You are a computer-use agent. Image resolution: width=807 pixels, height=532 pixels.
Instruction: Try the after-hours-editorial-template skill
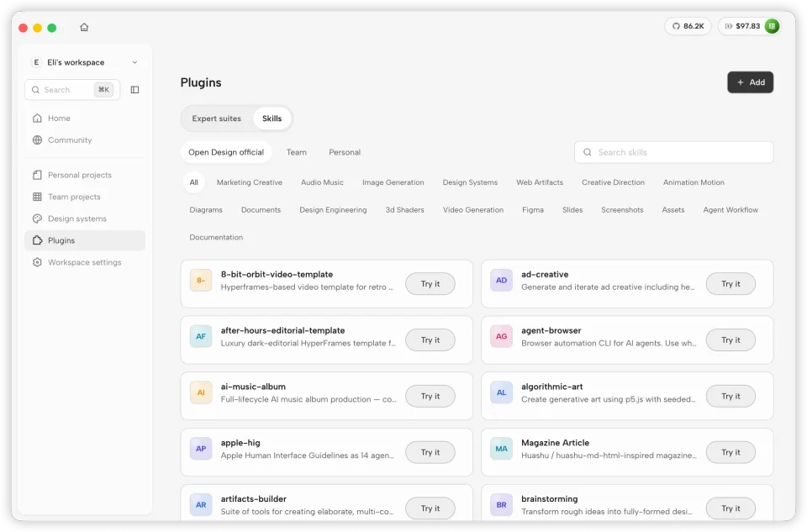tap(430, 340)
